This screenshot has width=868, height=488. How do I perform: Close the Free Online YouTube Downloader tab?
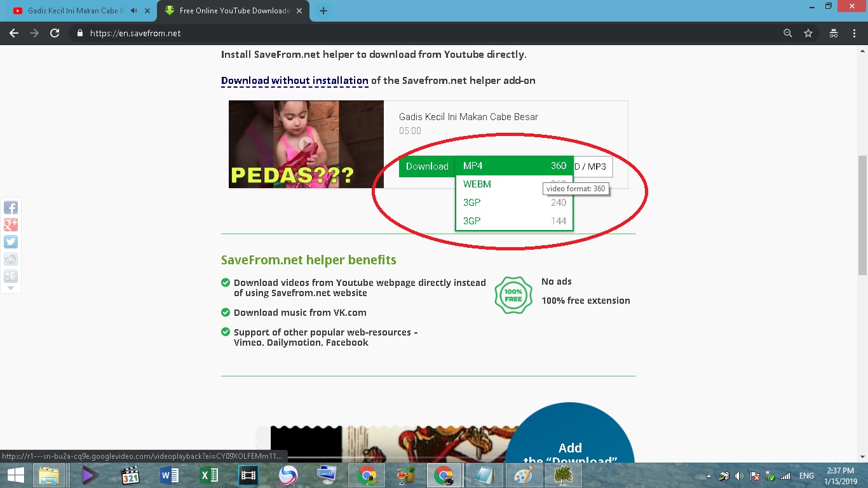pyautogui.click(x=299, y=11)
